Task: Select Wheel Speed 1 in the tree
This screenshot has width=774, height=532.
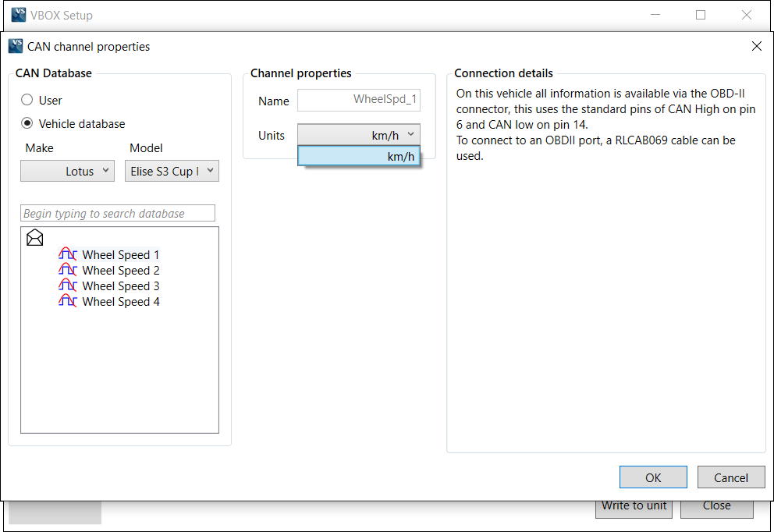Action: click(120, 254)
